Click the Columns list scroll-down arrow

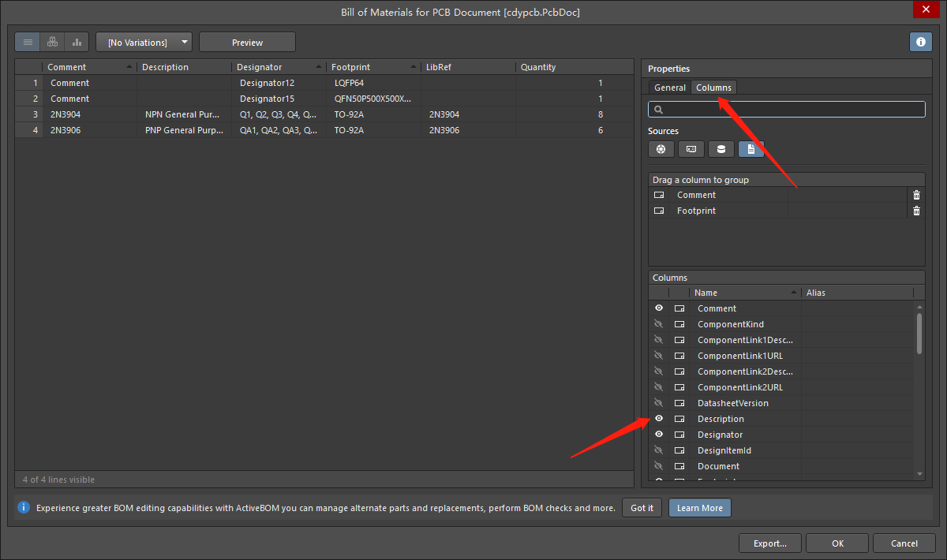coord(919,474)
